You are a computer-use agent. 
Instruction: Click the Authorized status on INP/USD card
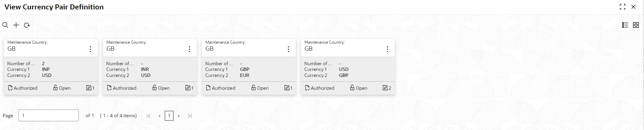23,88
